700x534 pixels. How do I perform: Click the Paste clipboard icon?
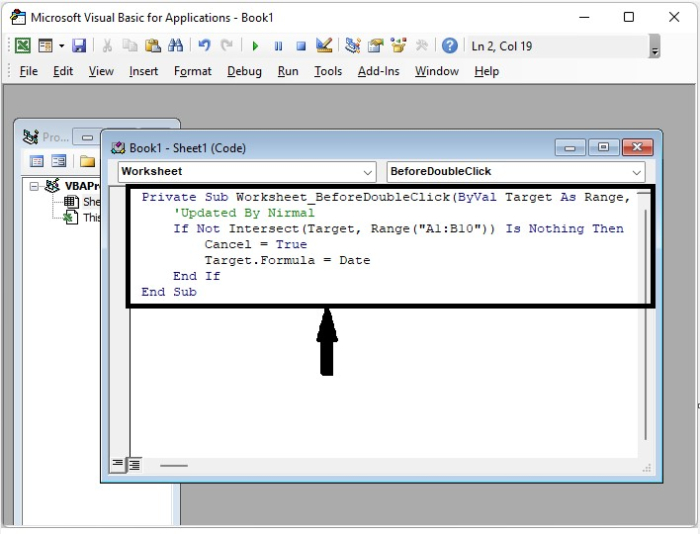(153, 46)
